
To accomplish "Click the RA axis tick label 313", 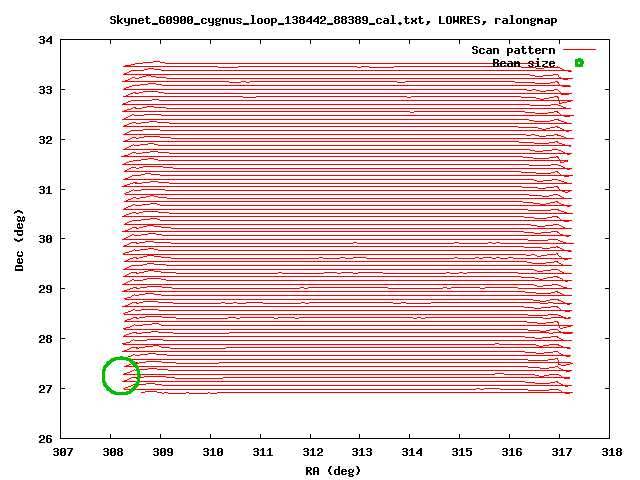I will (362, 452).
